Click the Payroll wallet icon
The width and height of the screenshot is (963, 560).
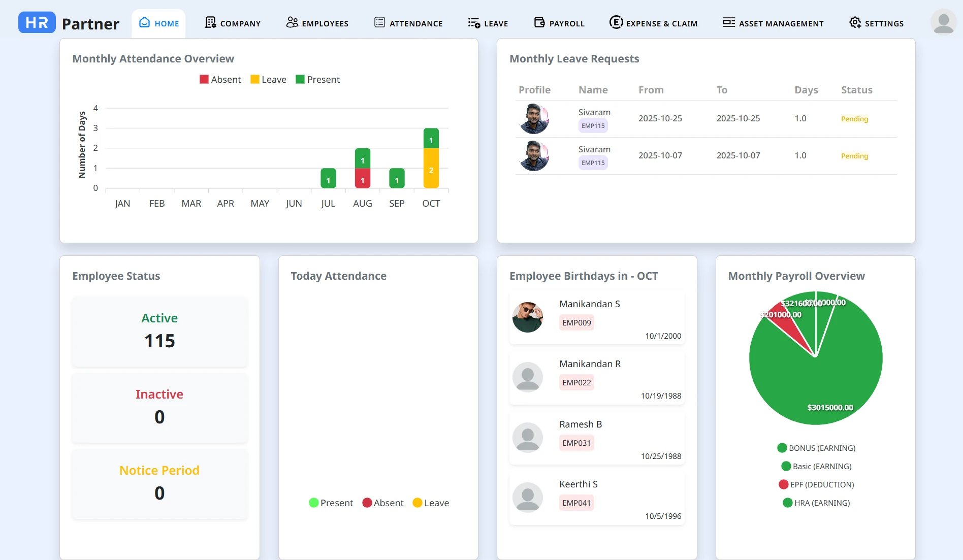539,23
